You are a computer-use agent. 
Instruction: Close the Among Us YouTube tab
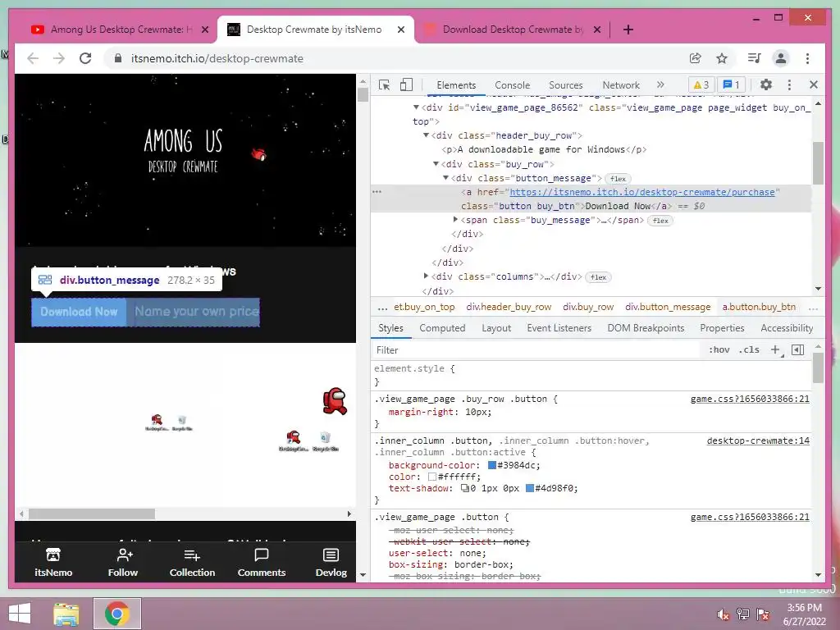[205, 30]
